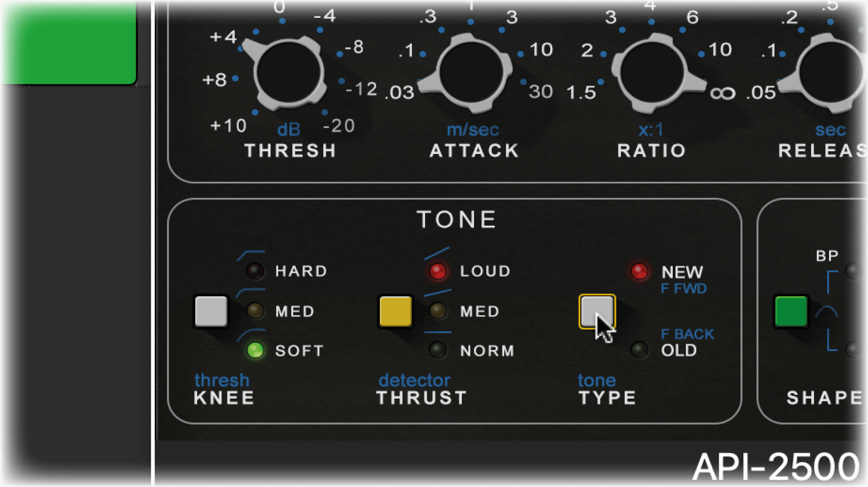The image size is (868, 487).
Task: Click the "LOUD" thrust label
Action: (x=485, y=271)
